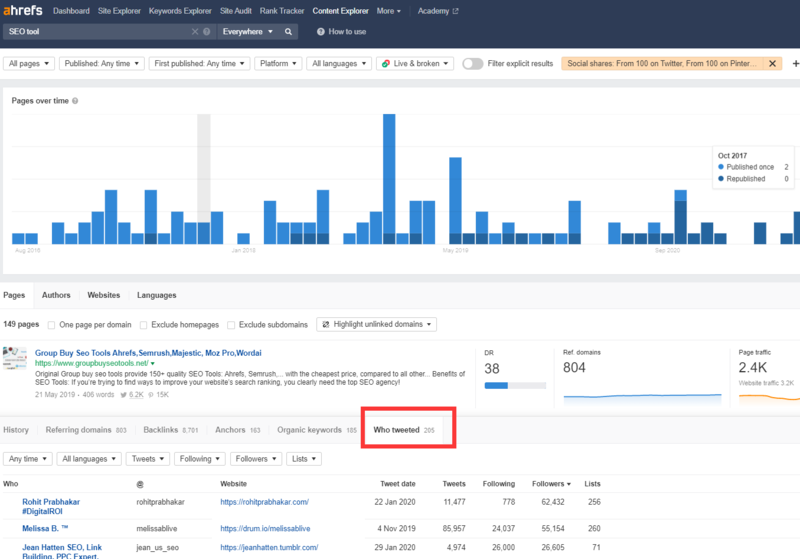The height and width of the screenshot is (559, 800).
Task: Go to Site Explorer
Action: (119, 11)
